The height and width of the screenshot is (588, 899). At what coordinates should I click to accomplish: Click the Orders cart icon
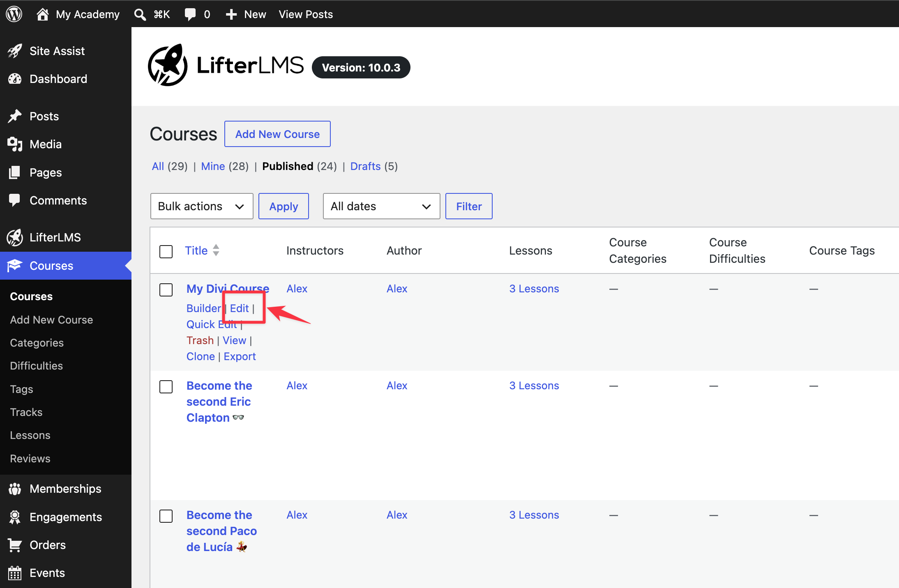pyautogui.click(x=15, y=545)
